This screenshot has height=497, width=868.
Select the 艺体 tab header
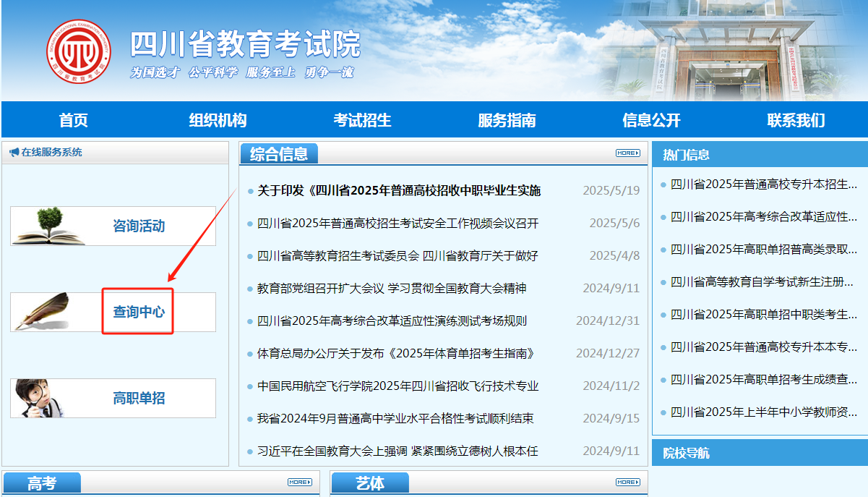[x=370, y=483]
